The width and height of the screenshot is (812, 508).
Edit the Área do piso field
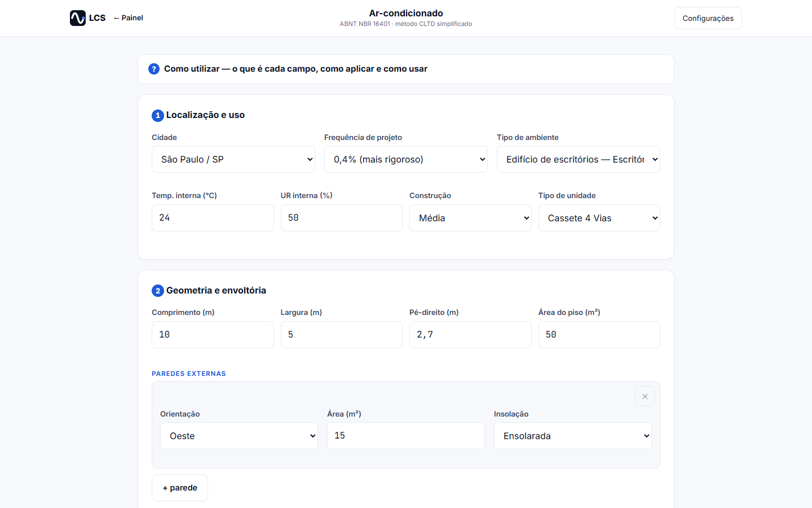click(x=599, y=335)
